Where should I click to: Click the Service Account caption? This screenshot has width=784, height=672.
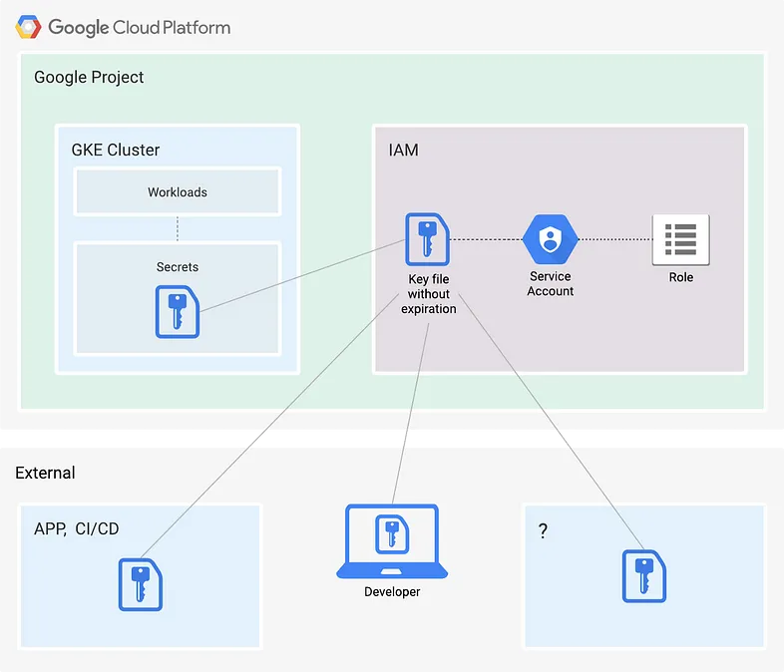click(550, 284)
